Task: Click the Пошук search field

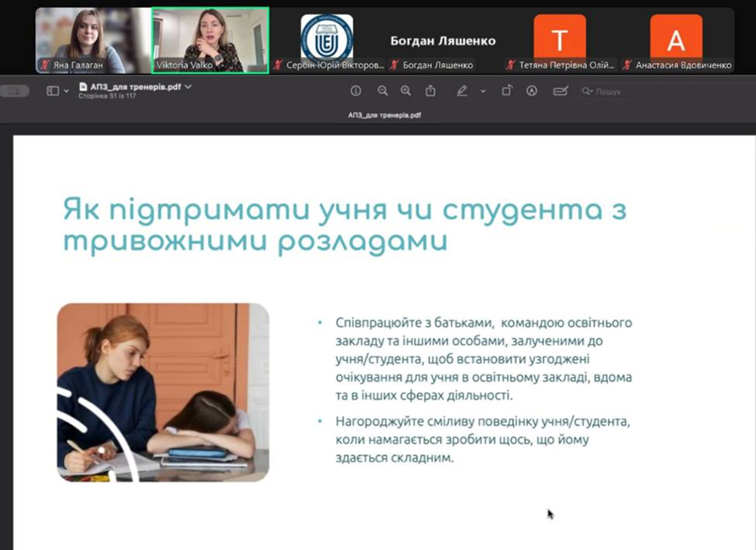Action: coord(610,91)
